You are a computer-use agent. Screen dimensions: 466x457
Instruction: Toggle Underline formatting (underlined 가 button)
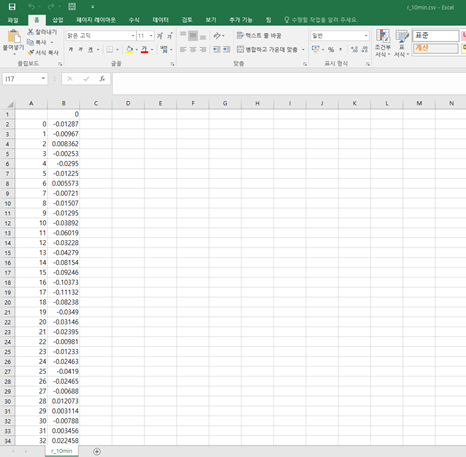(x=90, y=49)
